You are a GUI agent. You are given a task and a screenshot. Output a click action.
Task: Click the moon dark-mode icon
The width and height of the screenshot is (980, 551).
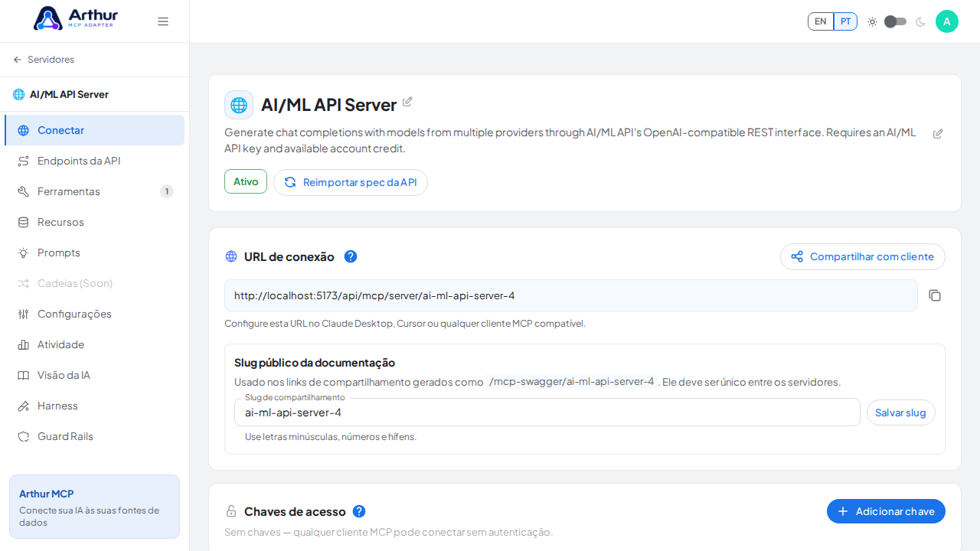point(920,21)
